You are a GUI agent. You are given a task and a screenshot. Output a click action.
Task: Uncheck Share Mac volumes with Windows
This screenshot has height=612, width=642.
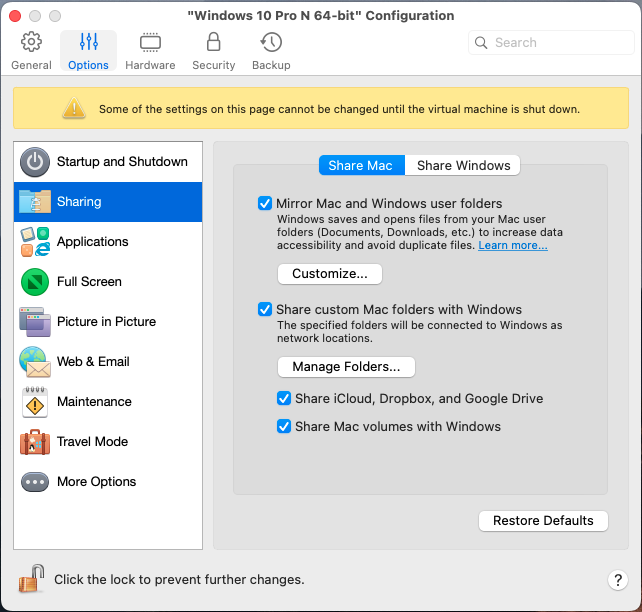pos(284,426)
